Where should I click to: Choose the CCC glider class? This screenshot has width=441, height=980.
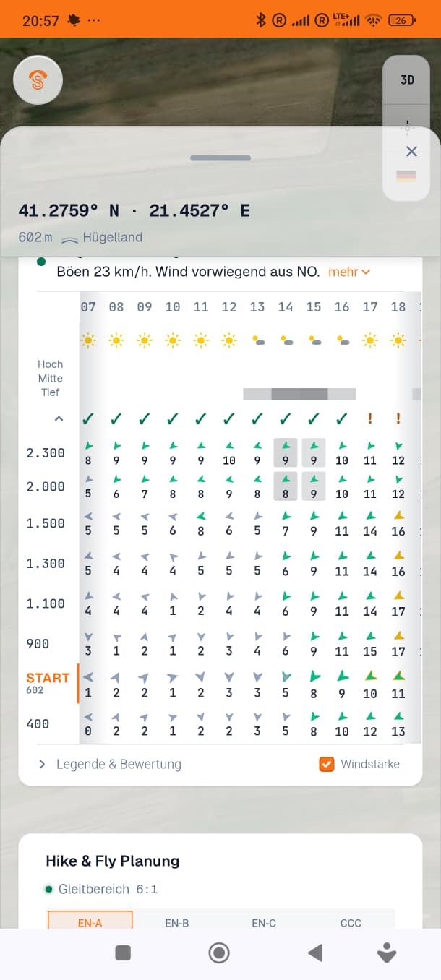[351, 923]
